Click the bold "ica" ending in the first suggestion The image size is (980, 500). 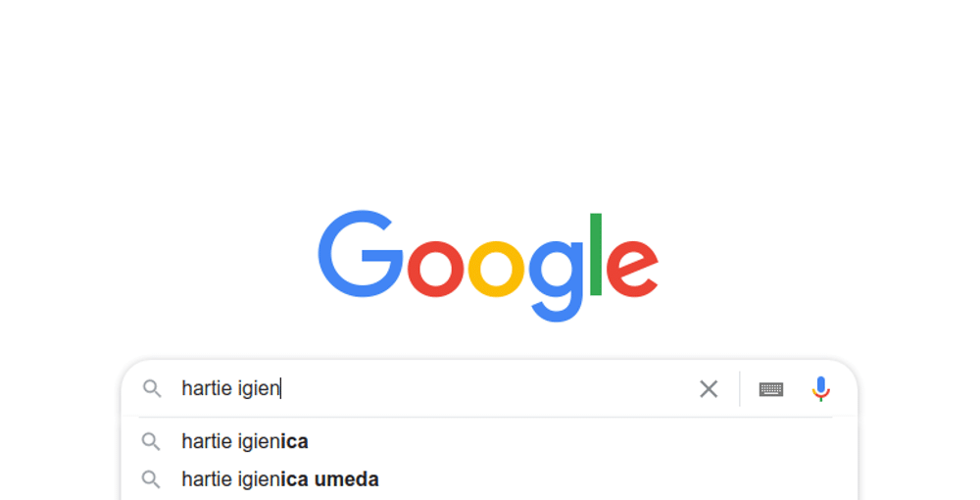click(x=295, y=441)
